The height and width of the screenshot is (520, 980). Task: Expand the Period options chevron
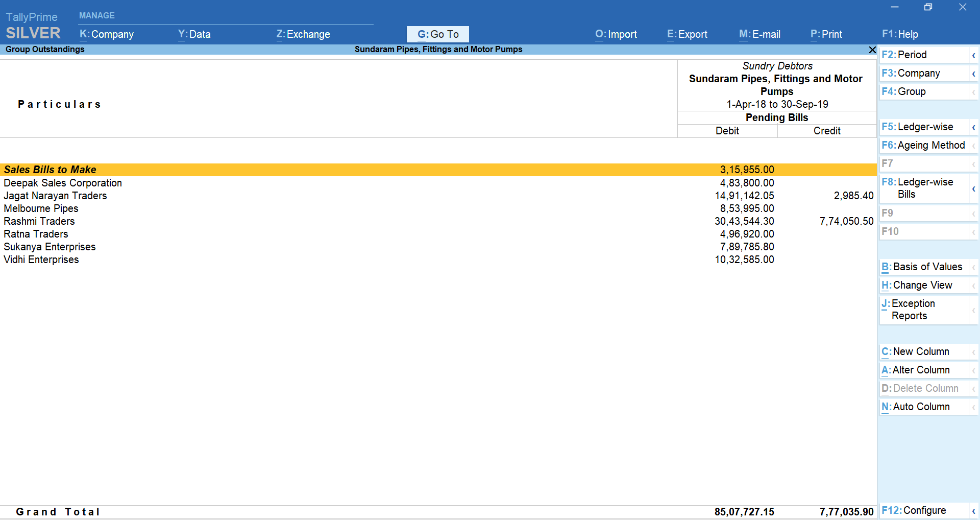[x=974, y=55]
